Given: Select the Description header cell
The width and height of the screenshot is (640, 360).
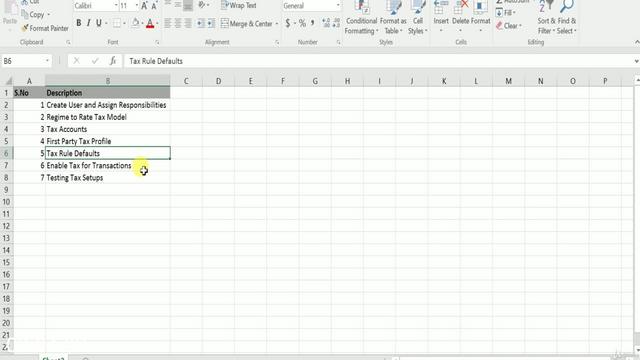Looking at the screenshot, I should click(108, 93).
